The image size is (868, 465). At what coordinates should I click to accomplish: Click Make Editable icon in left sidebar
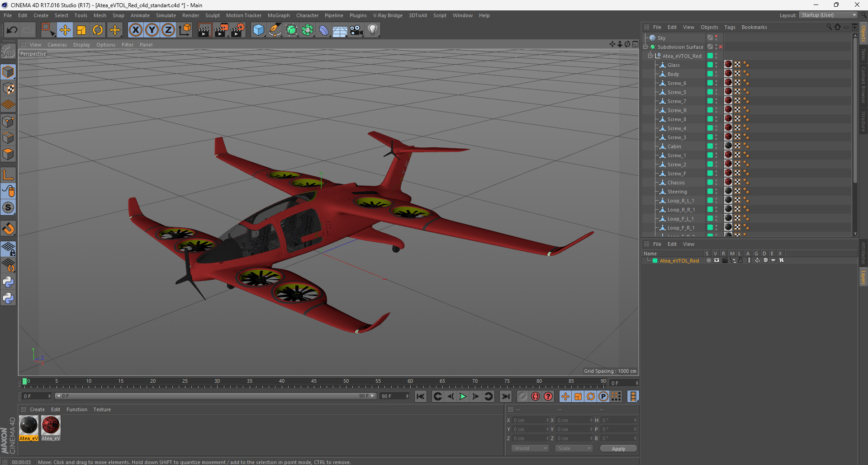coord(8,52)
